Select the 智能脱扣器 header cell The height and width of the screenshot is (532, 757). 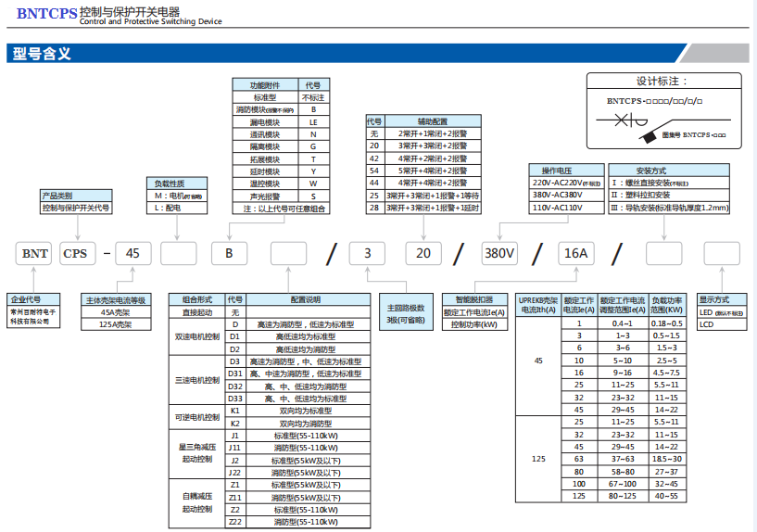click(473, 300)
